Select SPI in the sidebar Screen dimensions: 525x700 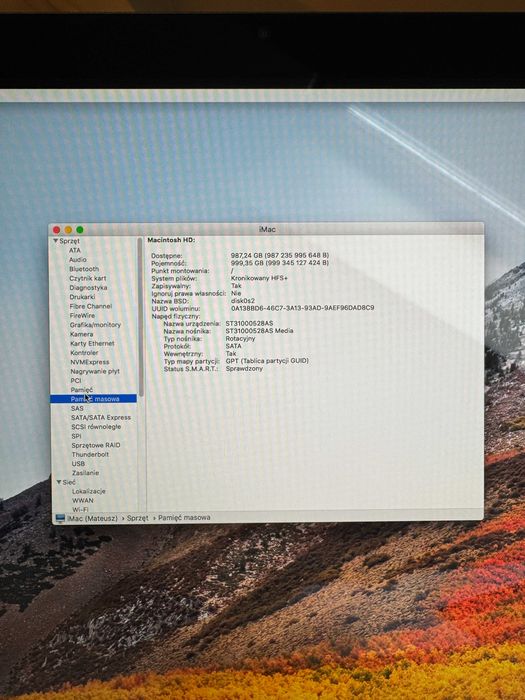pos(76,436)
